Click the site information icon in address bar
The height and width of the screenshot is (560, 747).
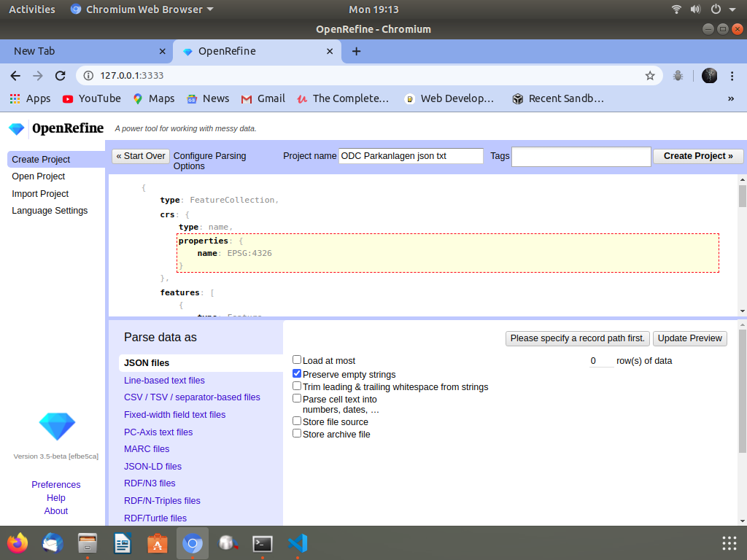88,76
